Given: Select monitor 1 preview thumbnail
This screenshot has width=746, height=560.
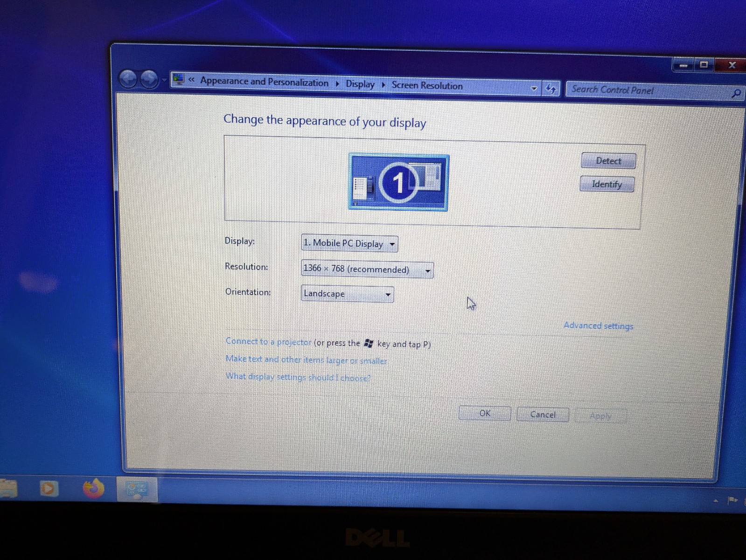Looking at the screenshot, I should click(x=399, y=183).
